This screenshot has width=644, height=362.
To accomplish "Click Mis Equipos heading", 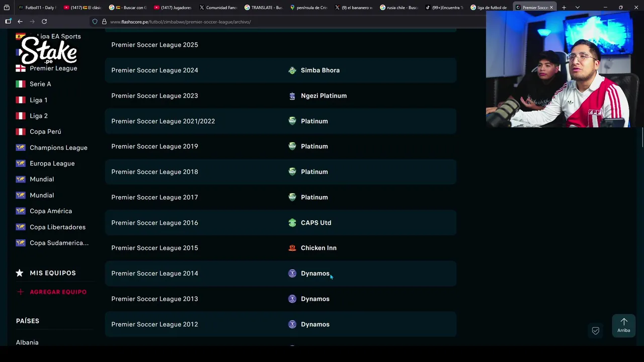I will [x=53, y=273].
